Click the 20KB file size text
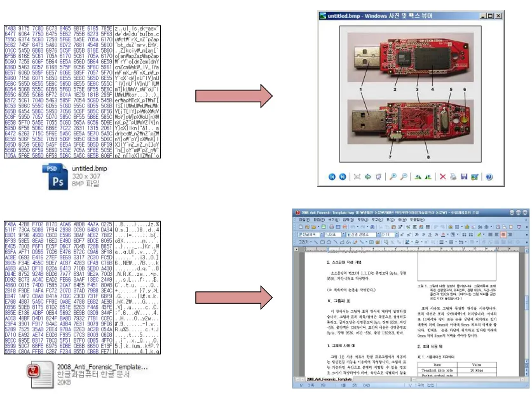The height and width of the screenshot is (398, 532). coord(64,382)
